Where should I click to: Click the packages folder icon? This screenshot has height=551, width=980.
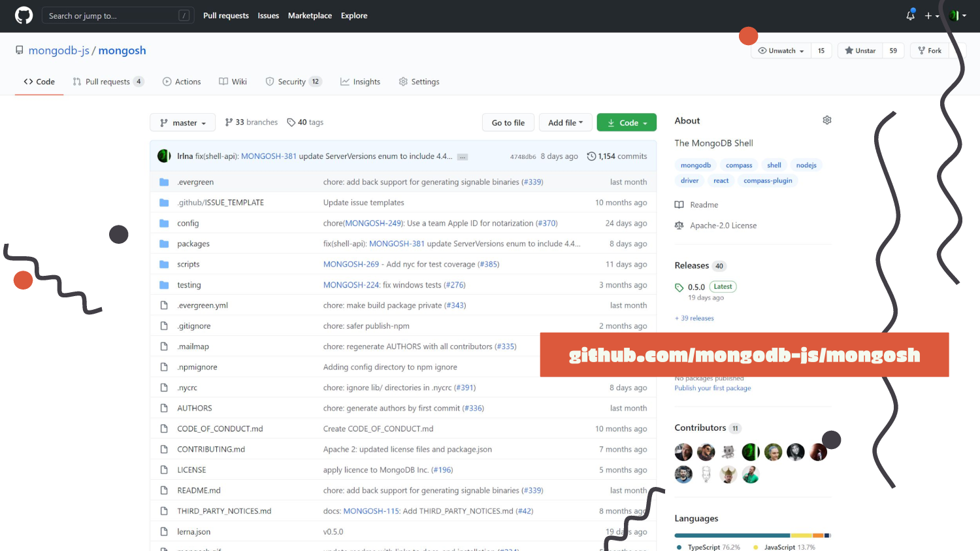point(164,244)
